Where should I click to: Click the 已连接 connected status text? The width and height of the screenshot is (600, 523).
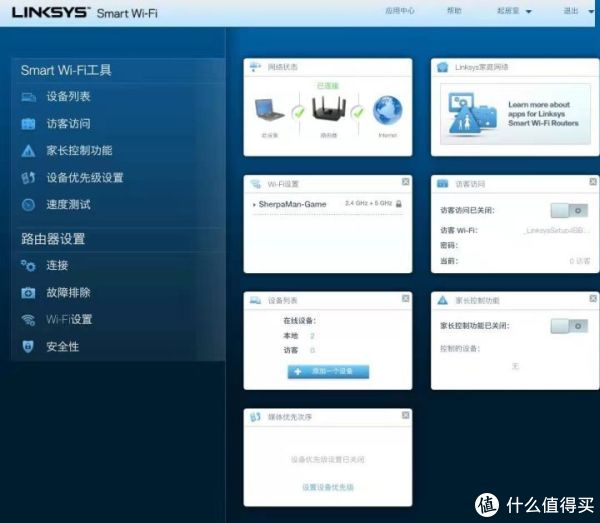pos(328,86)
